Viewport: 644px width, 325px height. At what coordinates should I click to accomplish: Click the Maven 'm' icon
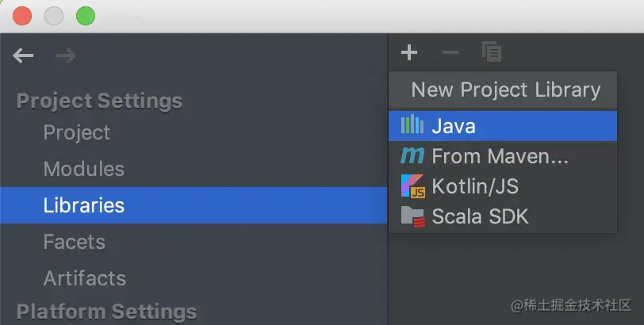click(412, 156)
